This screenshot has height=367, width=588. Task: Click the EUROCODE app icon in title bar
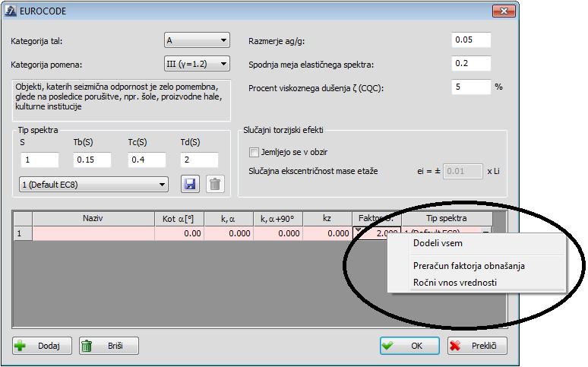pyautogui.click(x=11, y=11)
